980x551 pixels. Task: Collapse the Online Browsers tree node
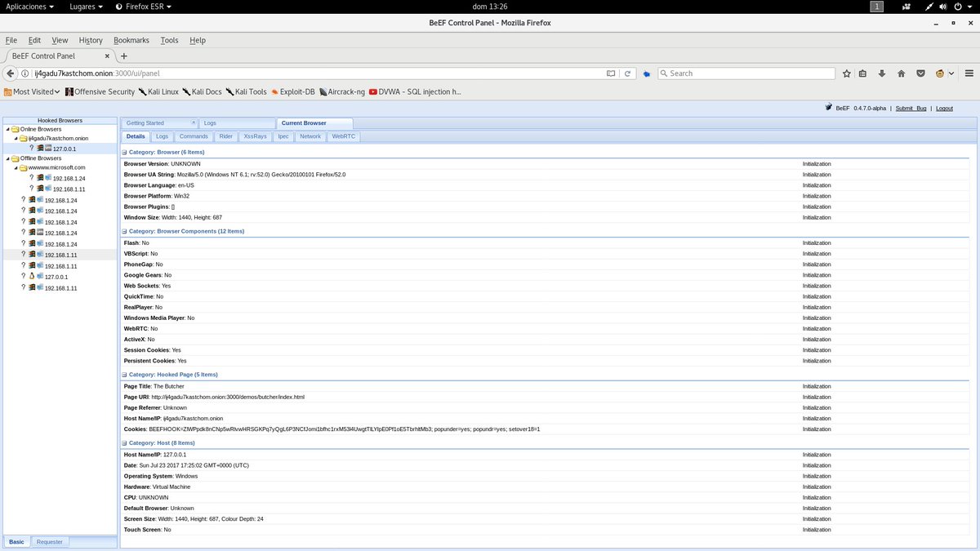click(x=7, y=129)
